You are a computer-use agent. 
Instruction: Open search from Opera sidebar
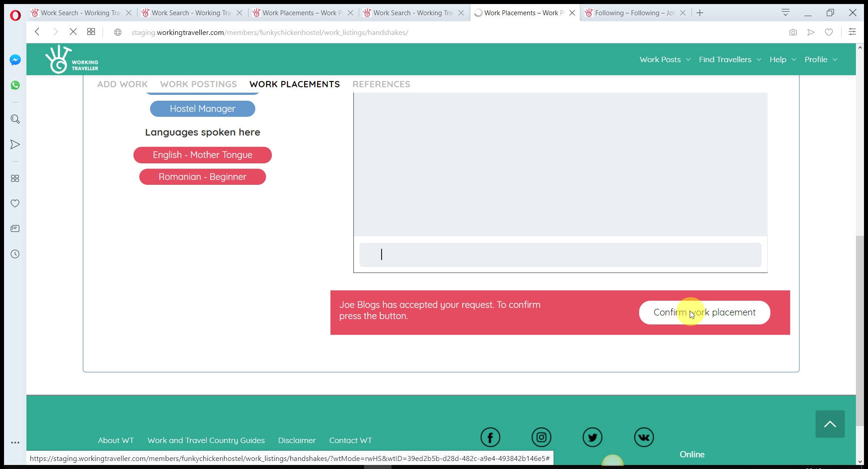point(15,119)
